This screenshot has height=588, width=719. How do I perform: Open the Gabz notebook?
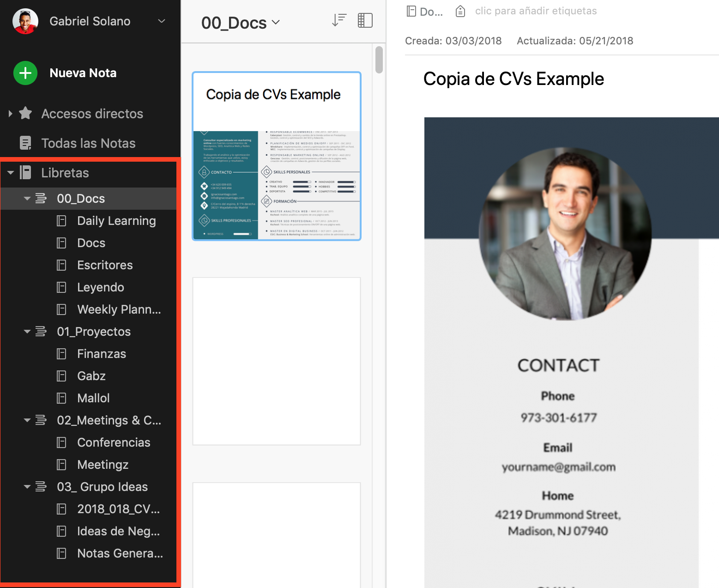click(x=91, y=376)
